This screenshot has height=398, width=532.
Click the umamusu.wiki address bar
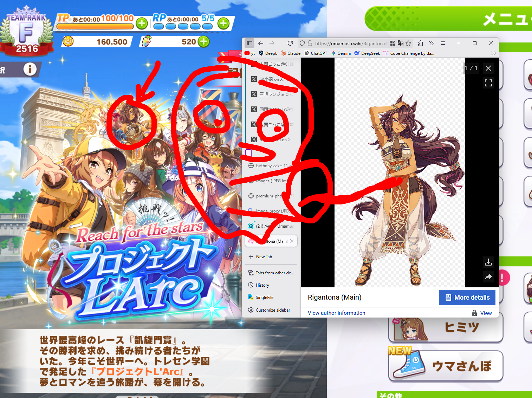click(351, 44)
